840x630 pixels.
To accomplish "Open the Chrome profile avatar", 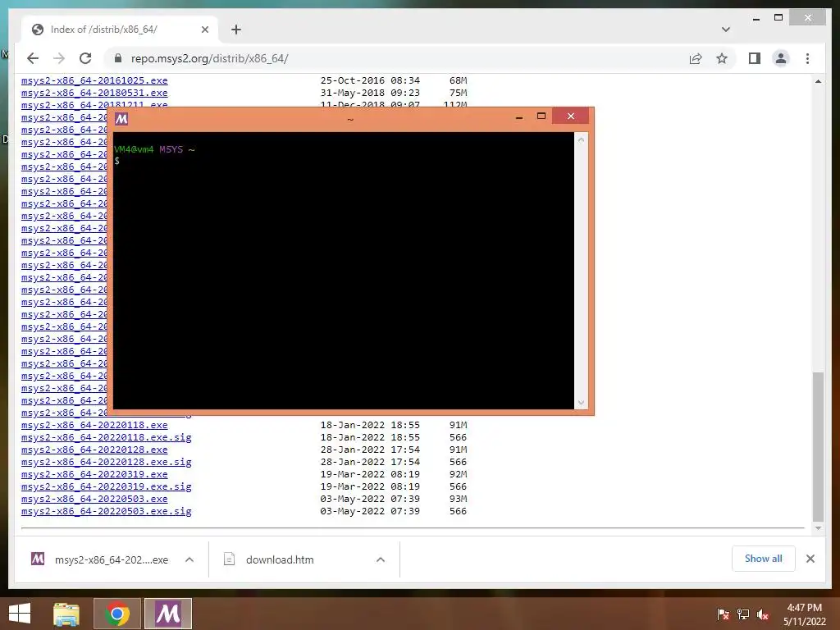I will (781, 58).
